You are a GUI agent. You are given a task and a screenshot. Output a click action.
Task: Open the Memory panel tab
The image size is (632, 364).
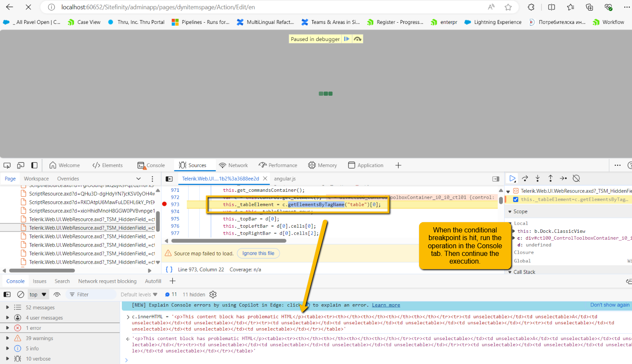pos(322,165)
